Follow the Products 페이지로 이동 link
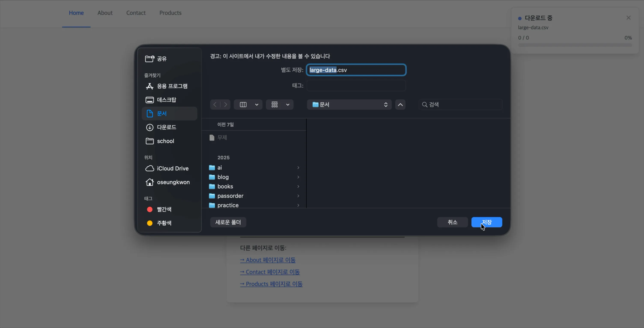 click(x=271, y=284)
